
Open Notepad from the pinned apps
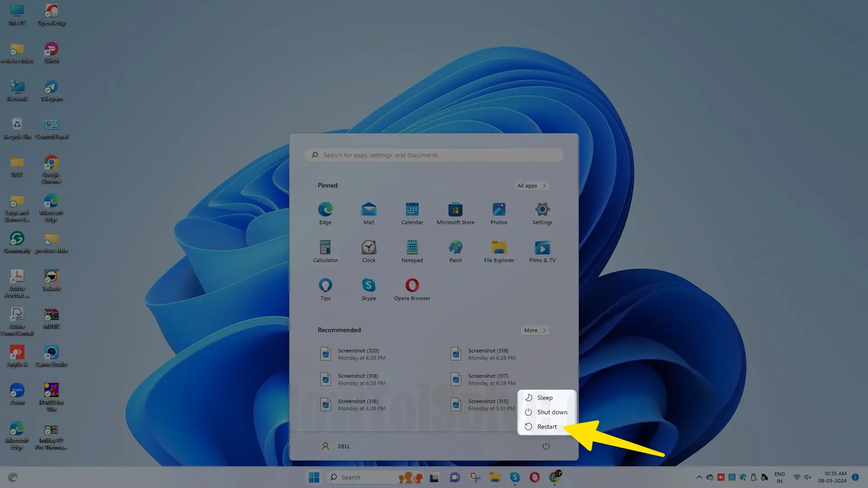pos(412,252)
